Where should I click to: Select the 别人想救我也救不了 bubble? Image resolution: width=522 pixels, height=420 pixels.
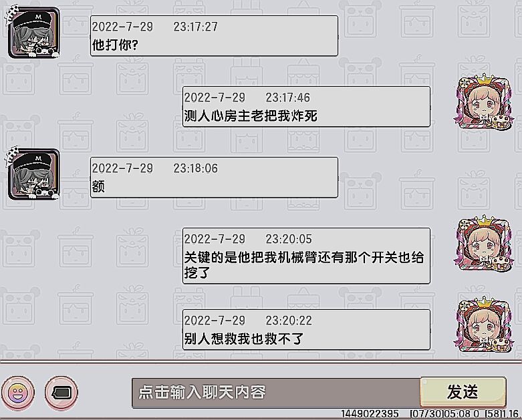(306, 330)
